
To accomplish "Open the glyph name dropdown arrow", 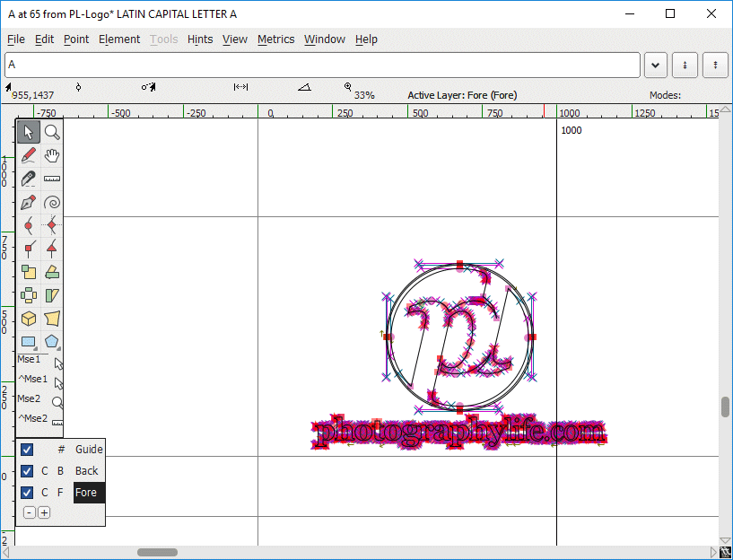I will pos(656,65).
